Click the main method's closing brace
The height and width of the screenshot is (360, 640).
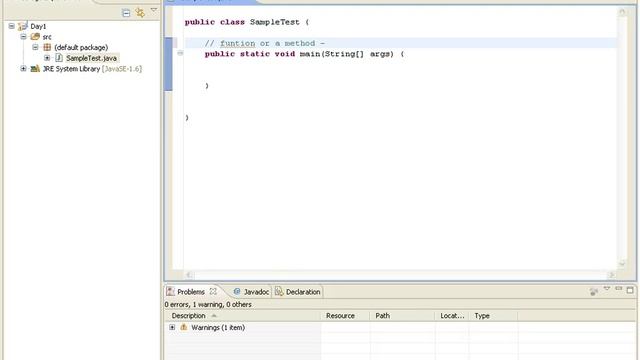click(x=207, y=86)
